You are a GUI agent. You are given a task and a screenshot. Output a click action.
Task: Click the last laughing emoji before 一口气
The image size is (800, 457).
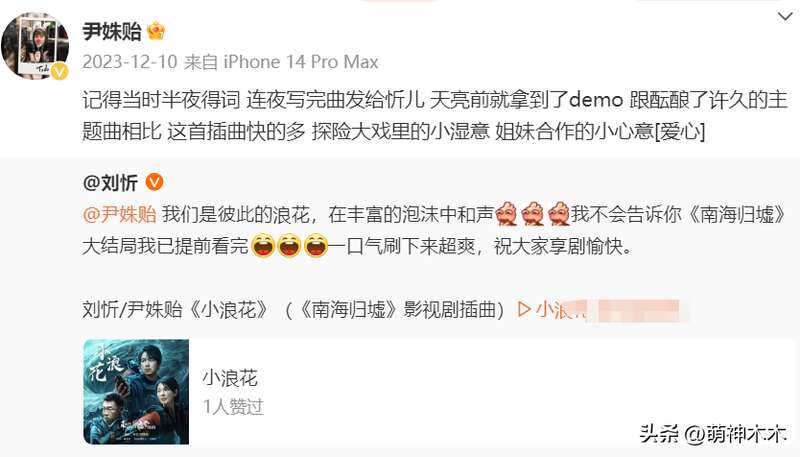pos(316,245)
